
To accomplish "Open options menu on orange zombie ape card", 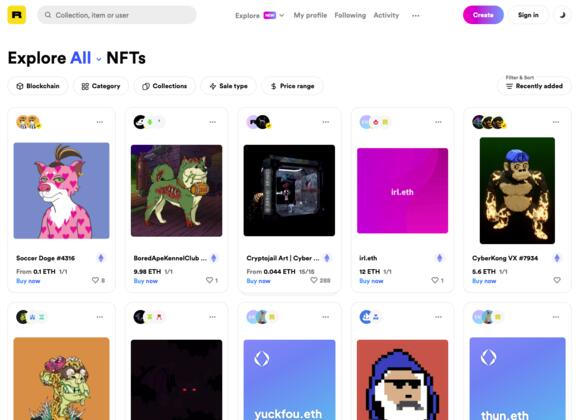I will pyautogui.click(x=100, y=317).
